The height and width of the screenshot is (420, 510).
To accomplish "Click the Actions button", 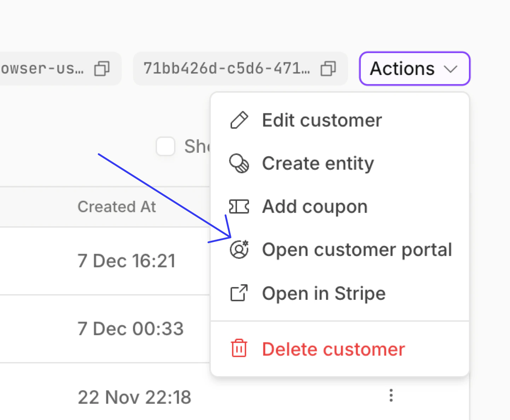I will pyautogui.click(x=414, y=69).
